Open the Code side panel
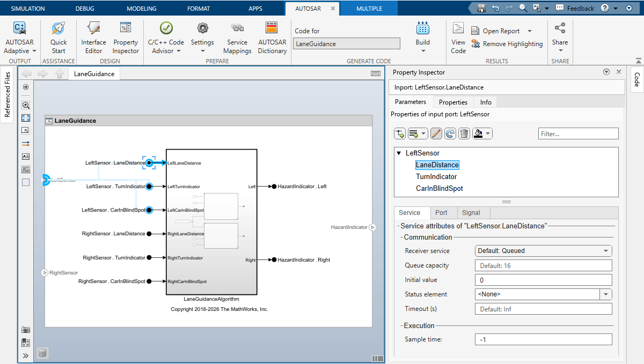This screenshot has height=364, width=644. 637,80
